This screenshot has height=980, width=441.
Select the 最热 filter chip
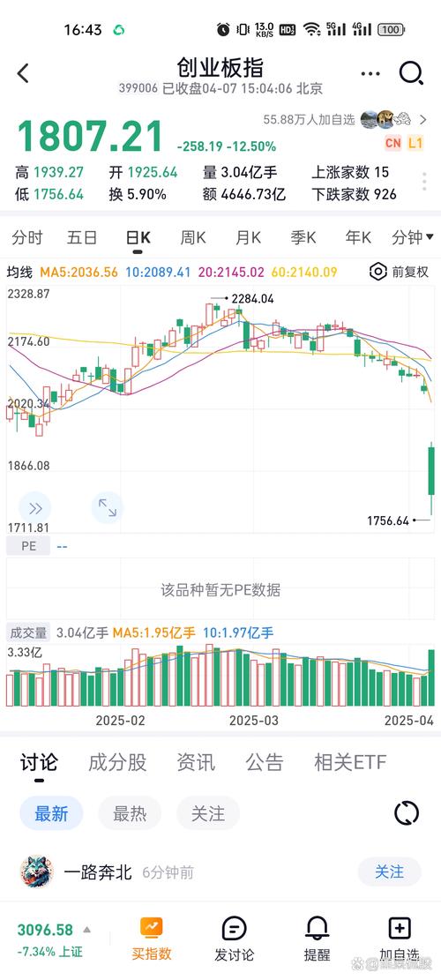(x=130, y=814)
